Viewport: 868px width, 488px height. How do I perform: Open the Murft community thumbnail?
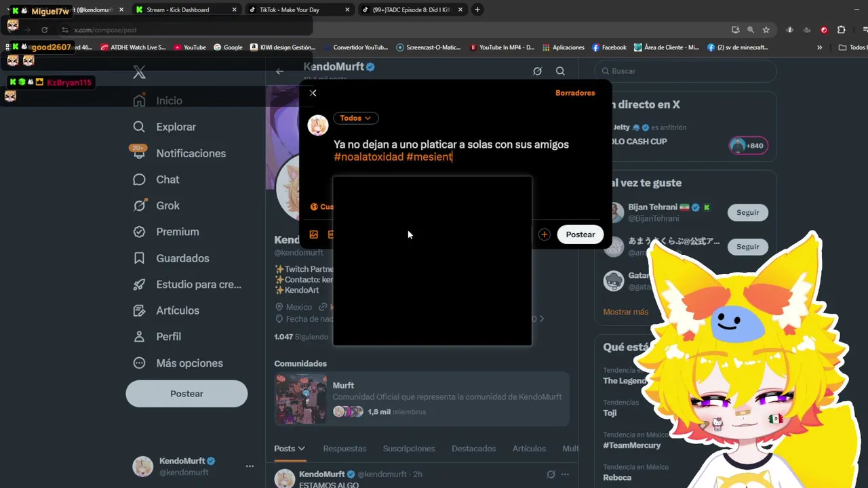300,399
